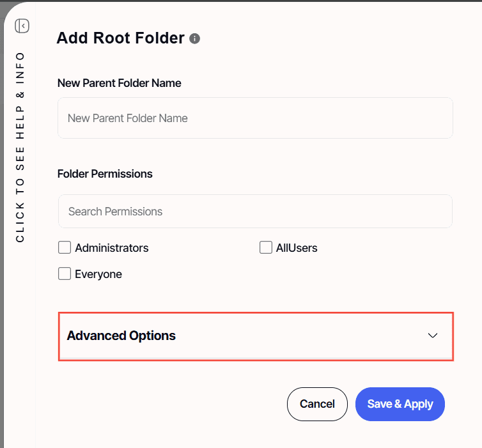Click Save & Apply

click(x=400, y=404)
